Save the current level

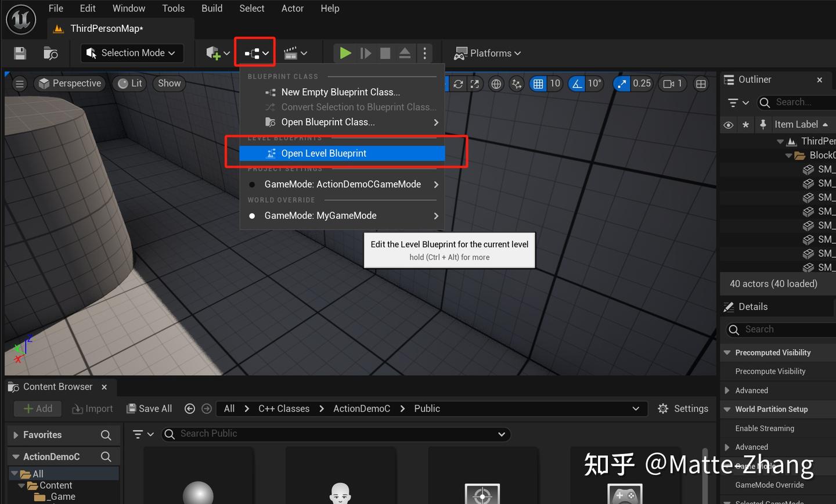[x=20, y=53]
